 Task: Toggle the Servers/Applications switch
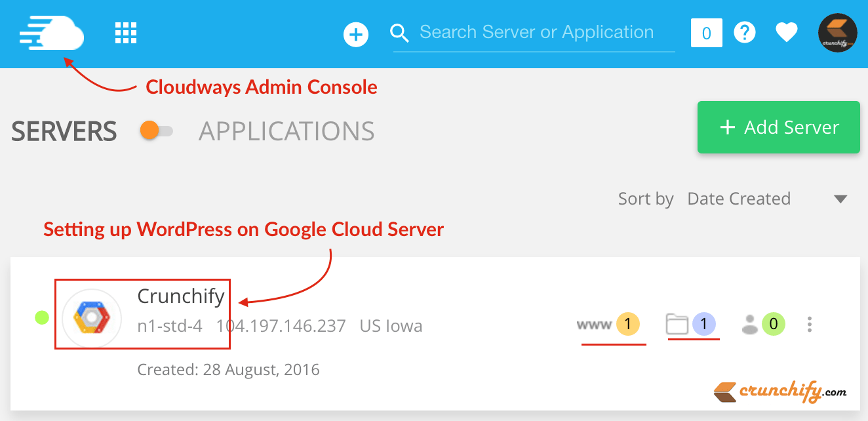tap(157, 131)
